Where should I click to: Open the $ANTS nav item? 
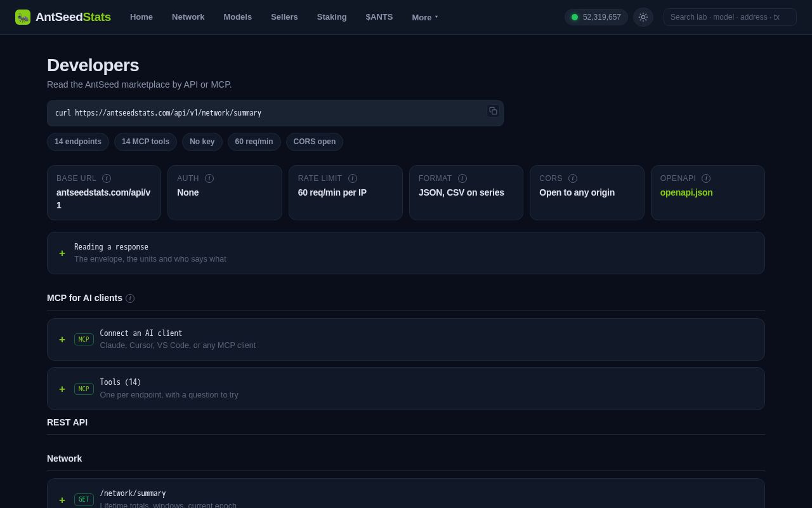[x=379, y=17]
